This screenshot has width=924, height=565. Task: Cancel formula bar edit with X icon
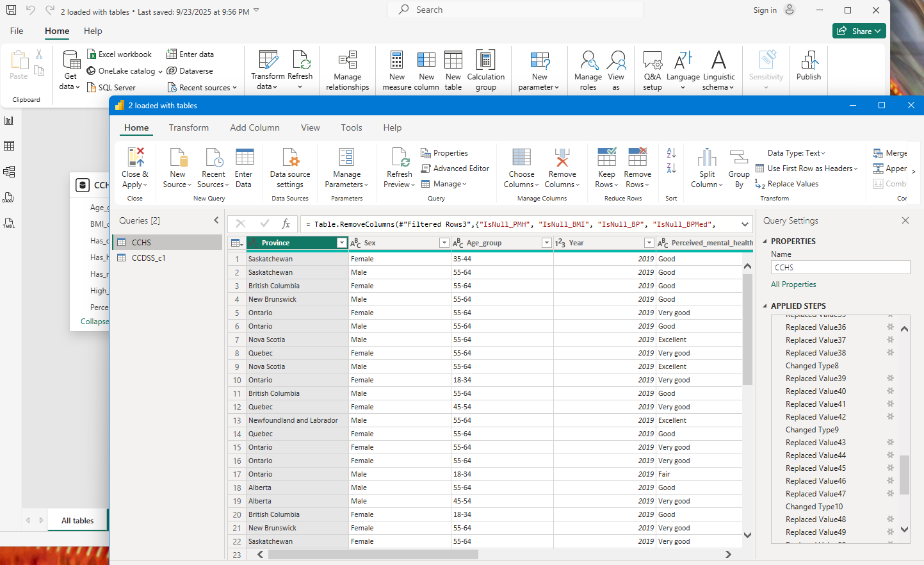[x=241, y=224]
